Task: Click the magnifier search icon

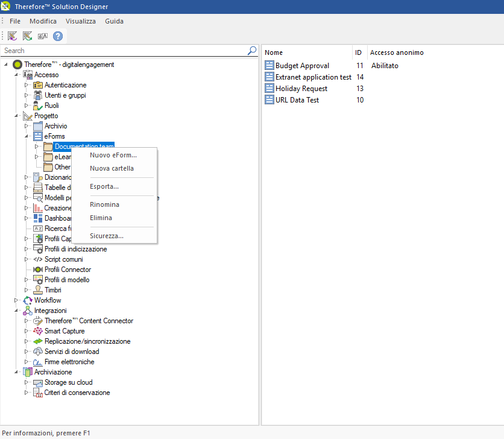Action: (x=252, y=51)
